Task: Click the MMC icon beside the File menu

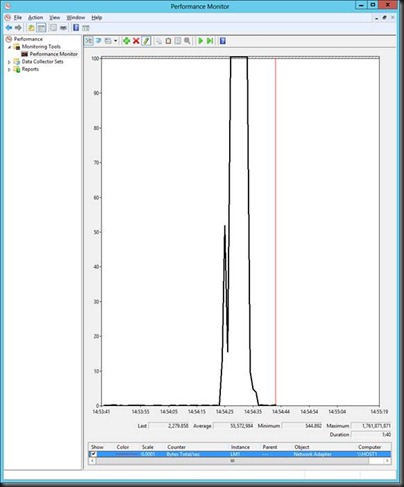Action: click(8, 17)
